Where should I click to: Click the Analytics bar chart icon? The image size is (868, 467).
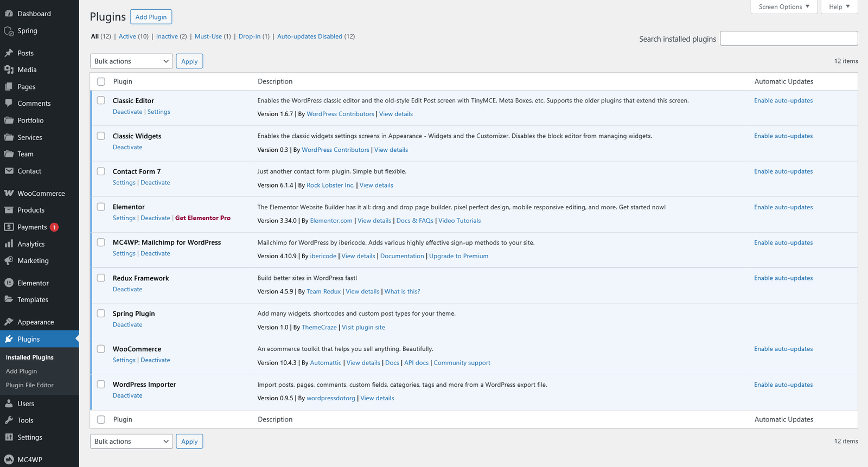point(9,244)
